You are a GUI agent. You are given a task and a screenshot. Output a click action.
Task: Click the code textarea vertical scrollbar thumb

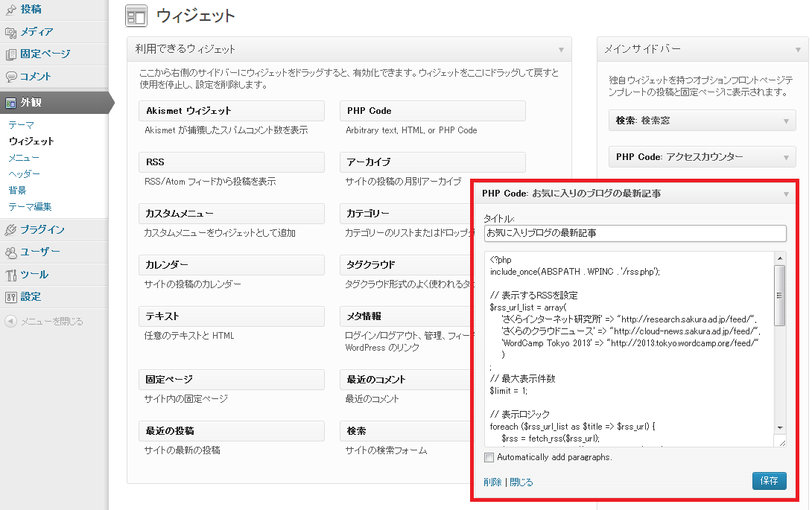click(x=780, y=296)
